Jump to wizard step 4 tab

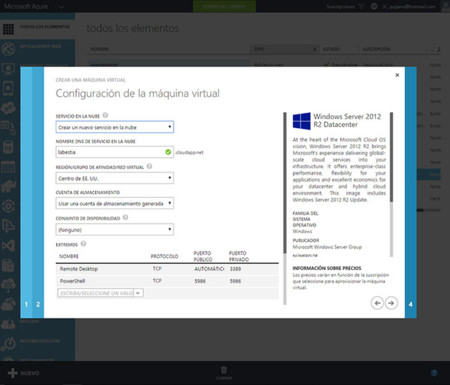(x=411, y=304)
